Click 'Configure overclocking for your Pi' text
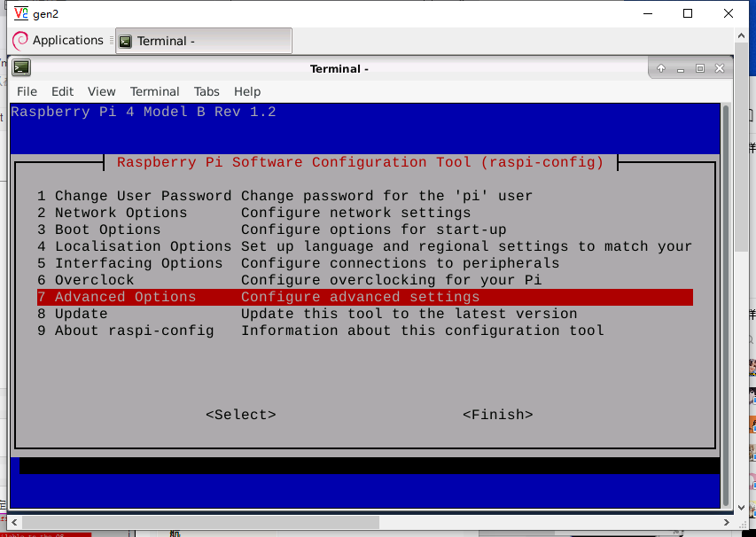 392,280
